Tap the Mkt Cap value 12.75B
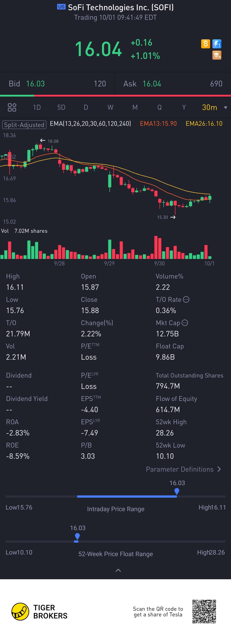Screen dimensions: 231x644 (x=167, y=333)
